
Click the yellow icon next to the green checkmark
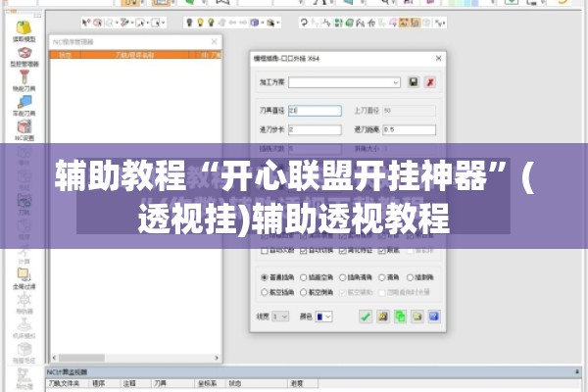point(382,317)
